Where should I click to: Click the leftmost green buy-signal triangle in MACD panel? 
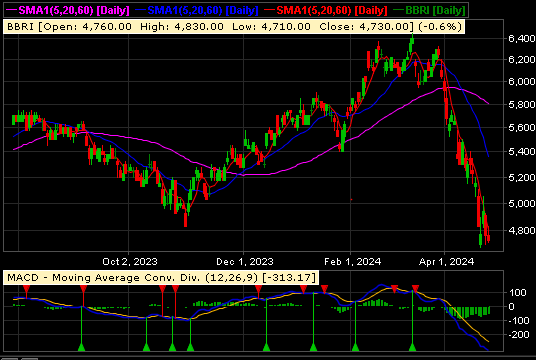81,347
